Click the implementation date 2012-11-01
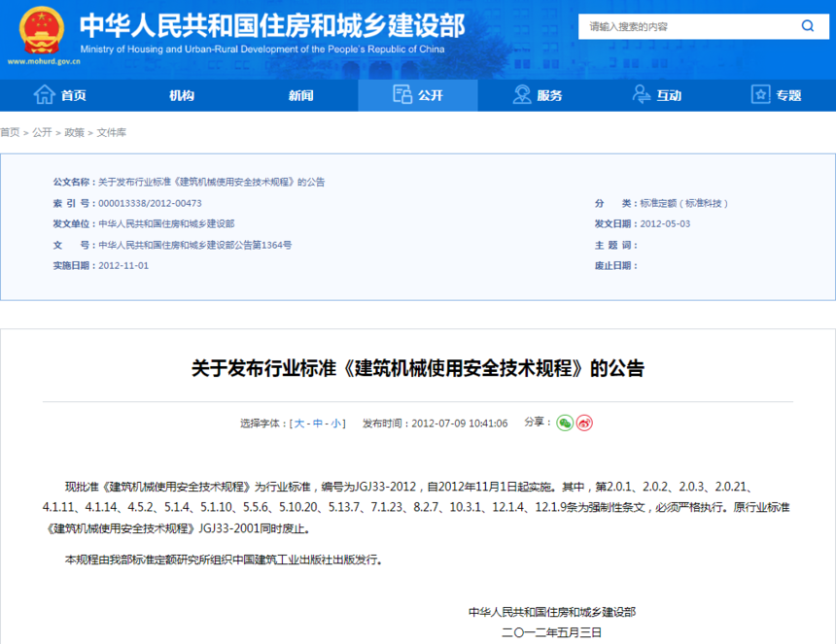The image size is (836, 644). coord(123,265)
